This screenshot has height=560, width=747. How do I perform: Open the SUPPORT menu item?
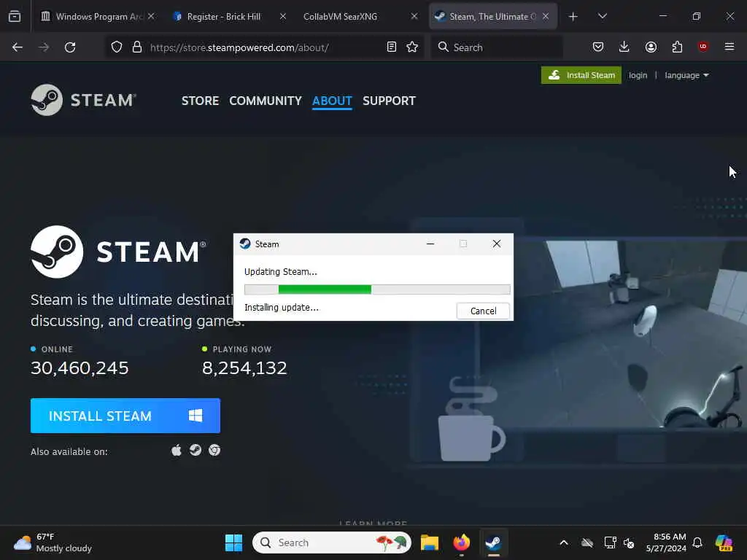[390, 101]
